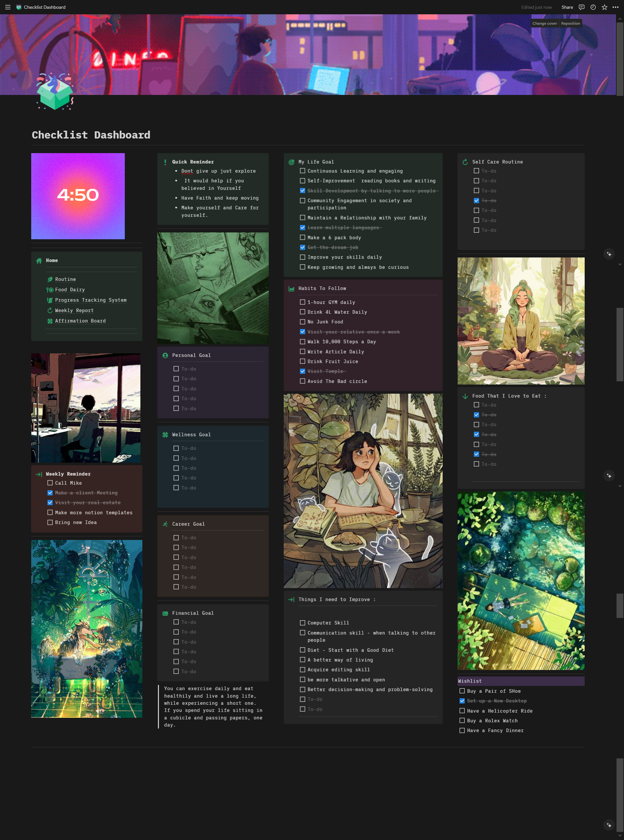
Task: Toggle the No Junk Food checkbox
Action: point(302,322)
